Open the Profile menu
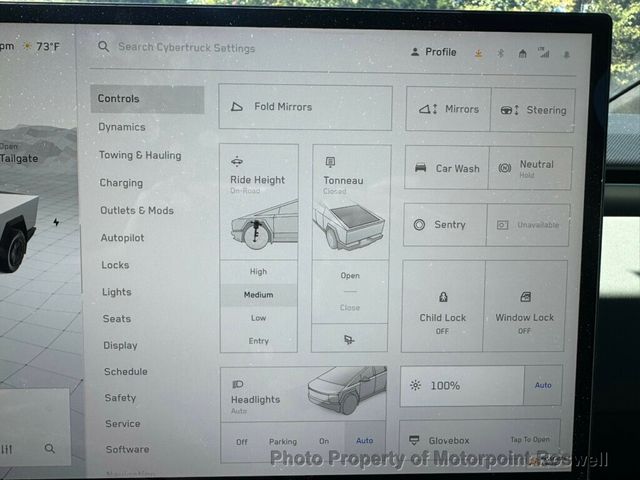Screen dimensions: 640x480 [433, 52]
